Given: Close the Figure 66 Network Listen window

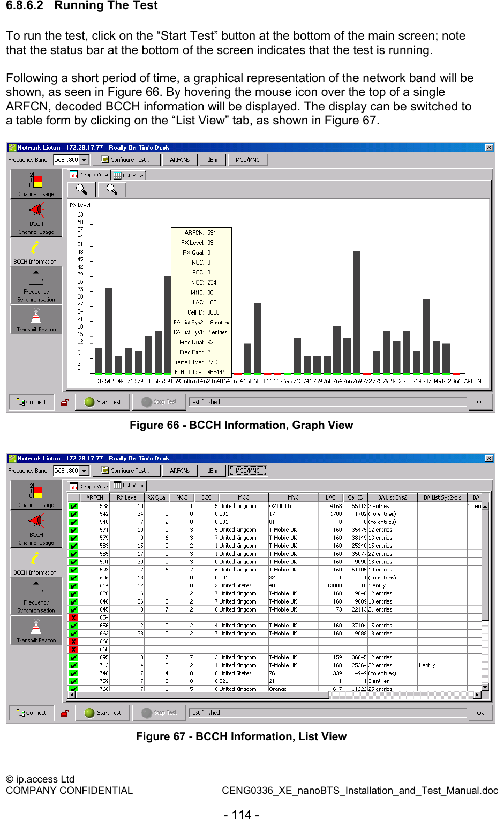Looking at the screenshot, I should [x=489, y=147].
